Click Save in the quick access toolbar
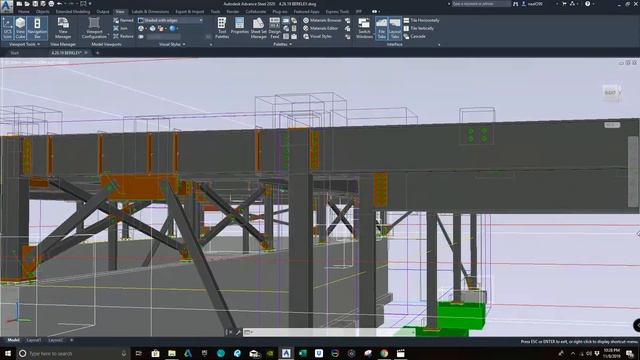The width and height of the screenshot is (640, 360). point(35,4)
